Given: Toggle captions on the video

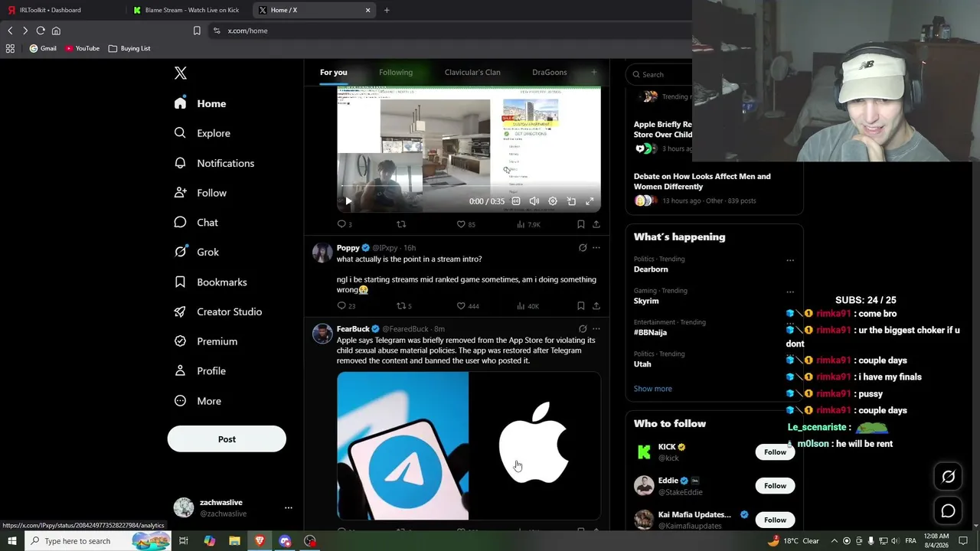Looking at the screenshot, I should tap(516, 201).
